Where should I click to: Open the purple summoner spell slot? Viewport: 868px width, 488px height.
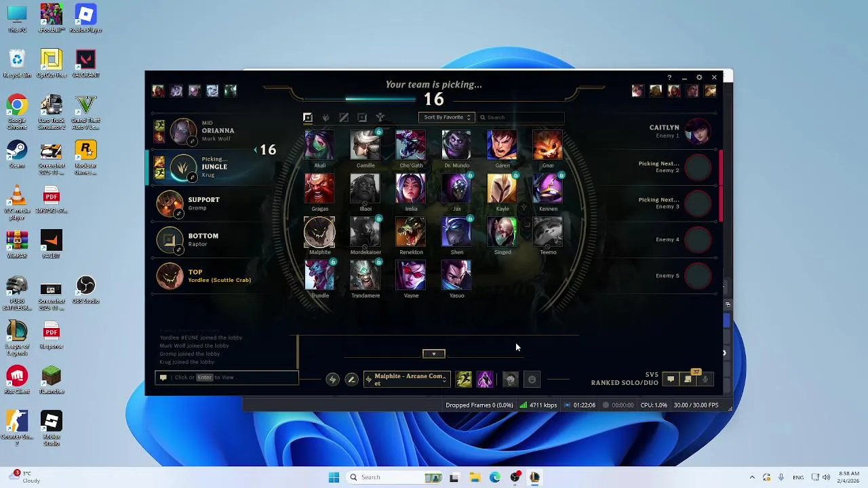(485, 380)
